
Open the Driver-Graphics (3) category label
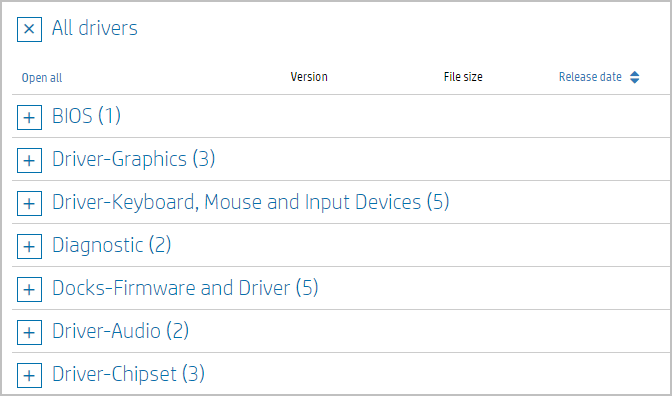(x=133, y=159)
